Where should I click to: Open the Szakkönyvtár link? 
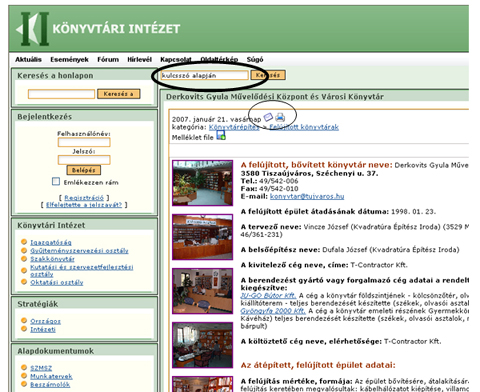point(52,259)
